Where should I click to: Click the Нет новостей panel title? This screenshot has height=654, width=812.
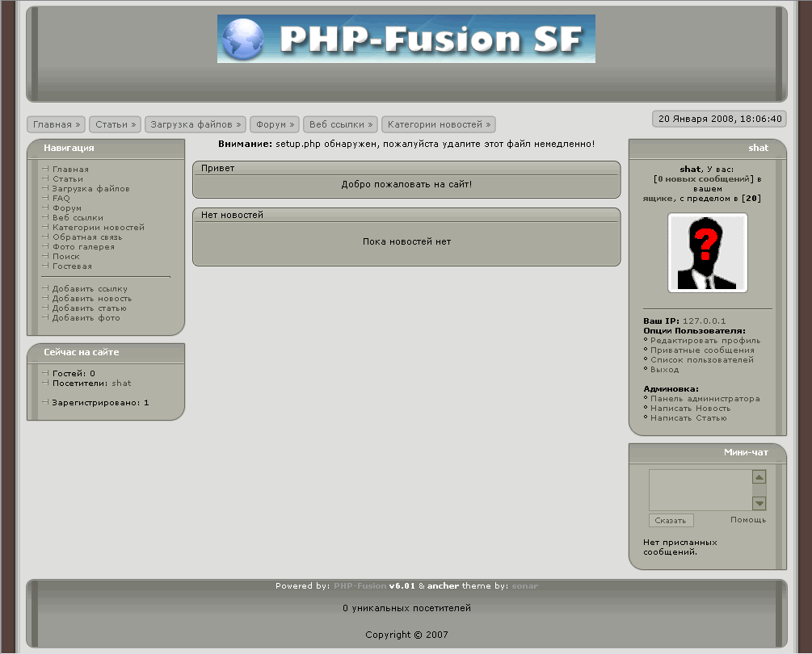[x=232, y=215]
